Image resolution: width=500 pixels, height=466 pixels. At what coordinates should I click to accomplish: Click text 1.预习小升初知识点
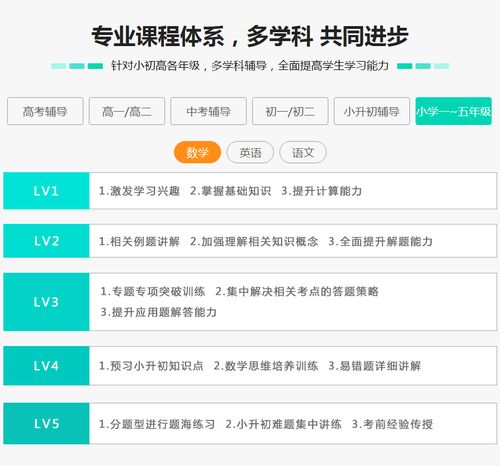(151, 366)
